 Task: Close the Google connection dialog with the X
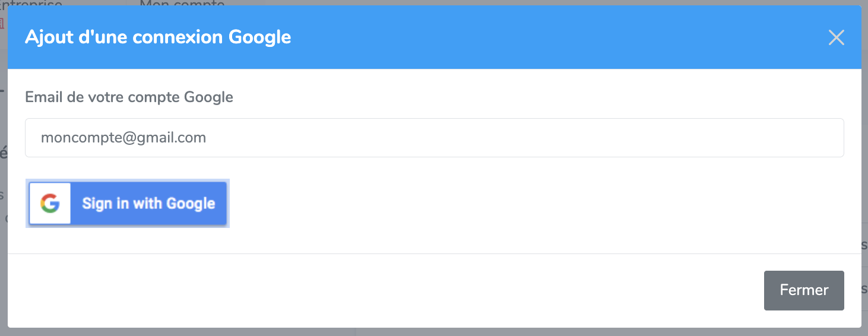click(836, 38)
